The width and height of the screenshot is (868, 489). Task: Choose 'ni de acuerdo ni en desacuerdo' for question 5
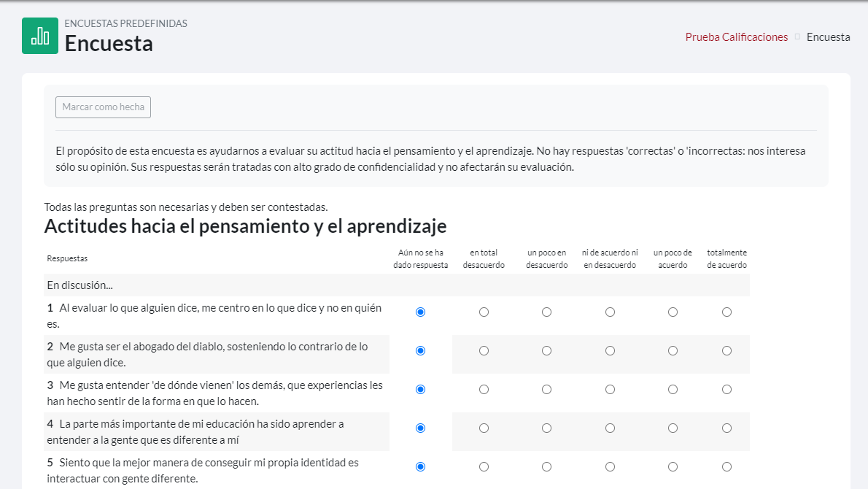tap(610, 467)
